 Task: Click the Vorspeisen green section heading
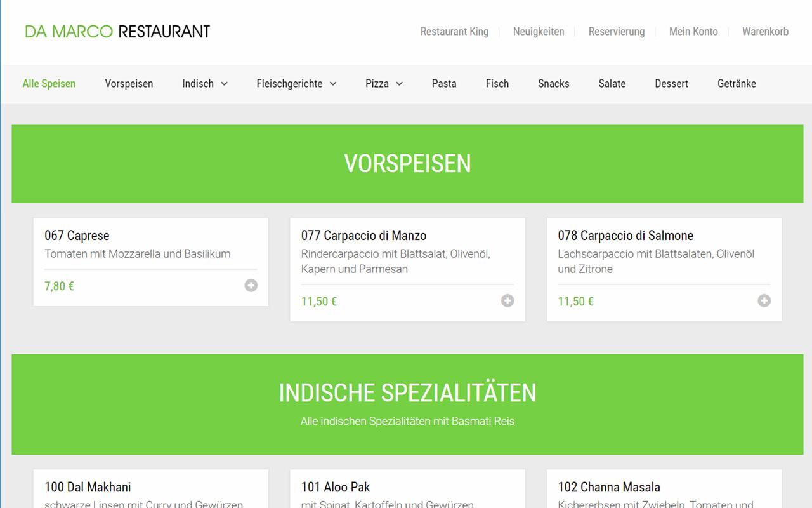tap(407, 163)
